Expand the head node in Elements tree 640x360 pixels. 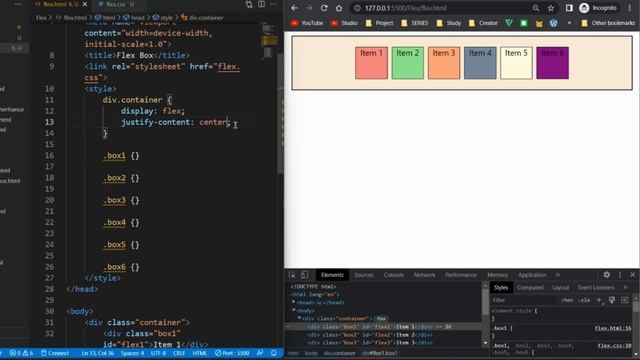click(293, 302)
